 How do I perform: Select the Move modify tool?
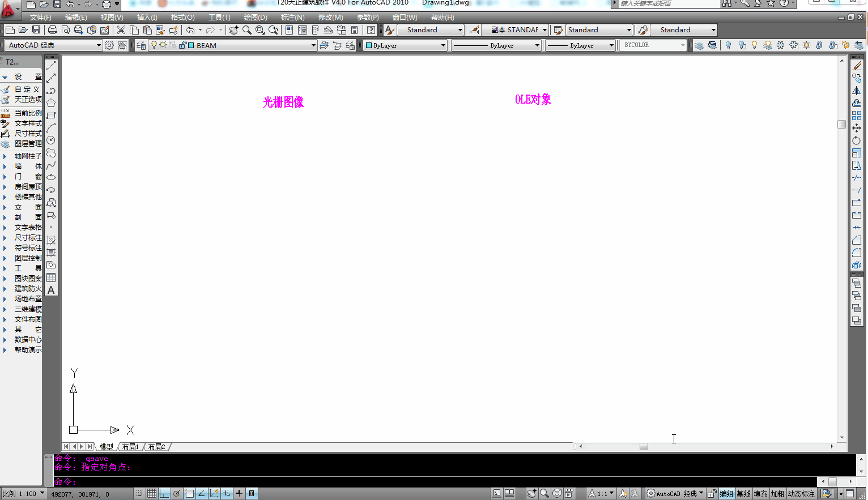tap(857, 128)
